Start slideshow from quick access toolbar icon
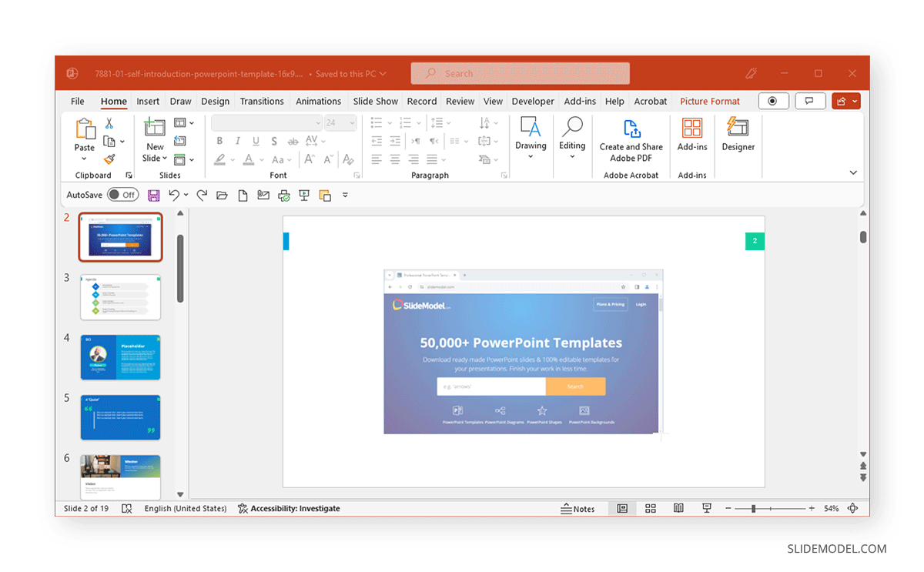924x572 pixels. point(304,196)
